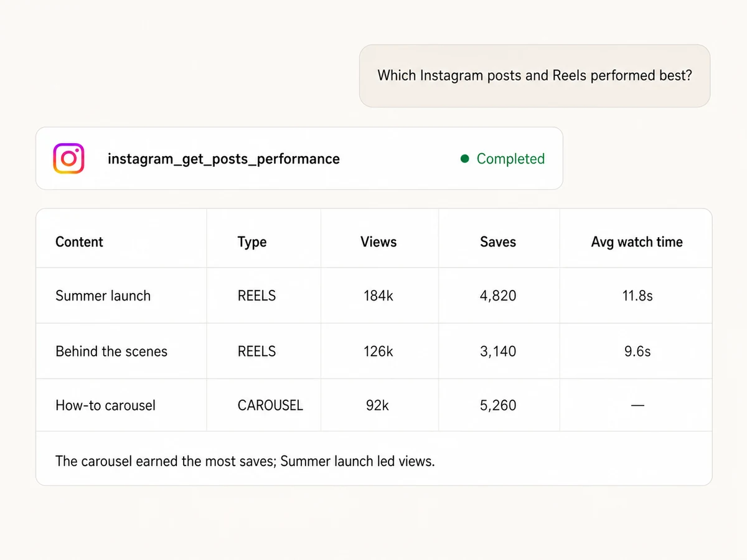Click the 4,820 saves value
This screenshot has width=747, height=560.
tap(498, 296)
